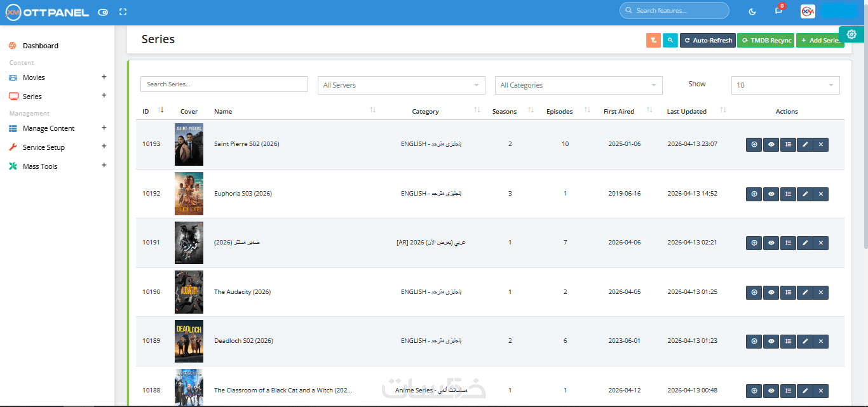This screenshot has width=868, height=407.
Task: Click the fullscreen icon in header
Action: [x=123, y=12]
